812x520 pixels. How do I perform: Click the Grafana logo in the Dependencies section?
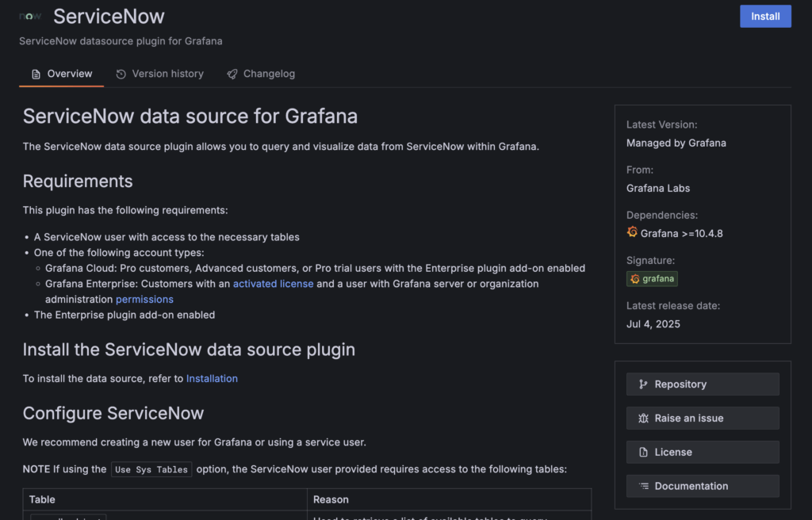[632, 232]
